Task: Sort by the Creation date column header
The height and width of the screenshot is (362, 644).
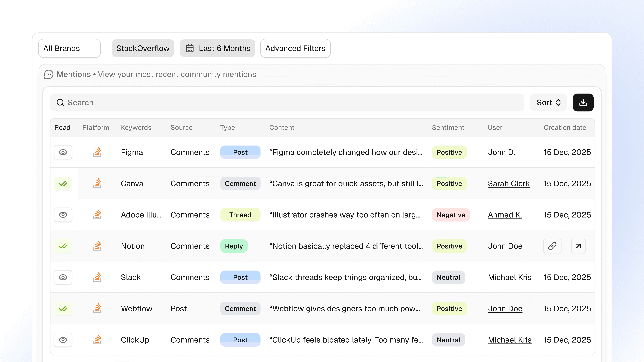Action: (x=565, y=127)
